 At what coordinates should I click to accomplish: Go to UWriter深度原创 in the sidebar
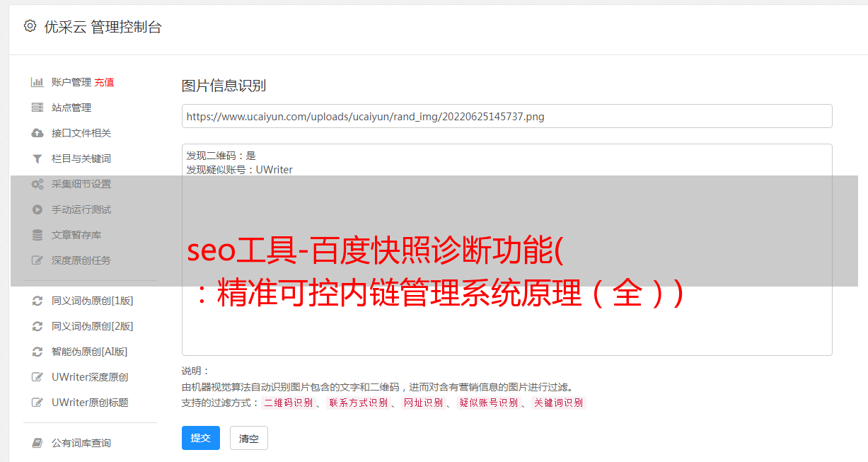click(x=90, y=377)
